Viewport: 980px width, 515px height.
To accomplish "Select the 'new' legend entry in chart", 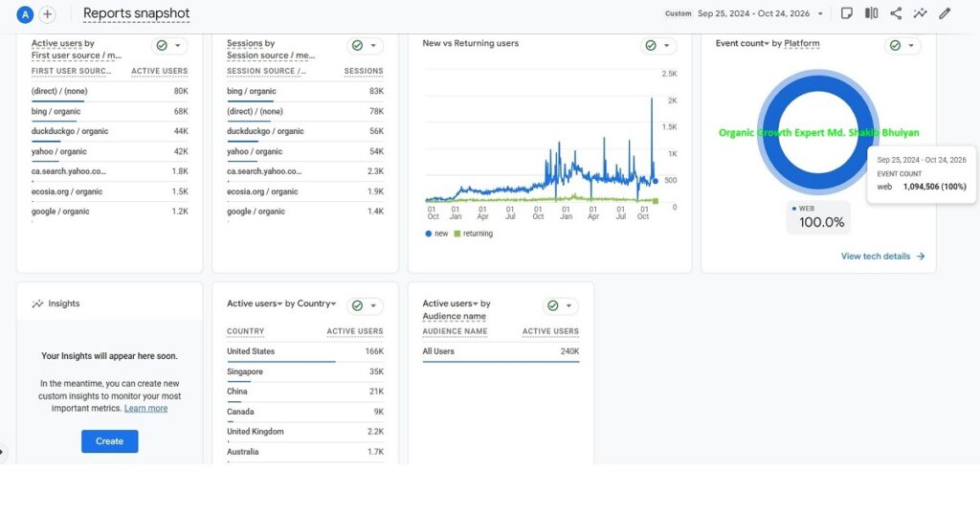I will pyautogui.click(x=436, y=234).
